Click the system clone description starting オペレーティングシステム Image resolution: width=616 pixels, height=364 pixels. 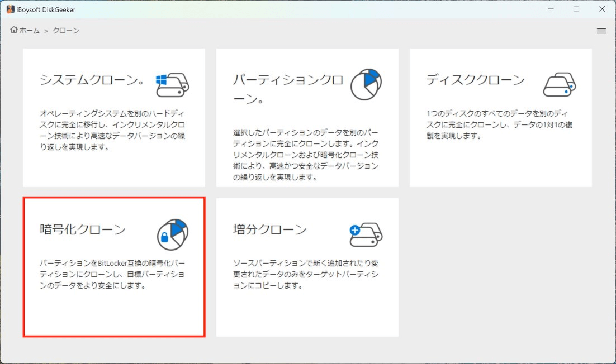[112, 130]
